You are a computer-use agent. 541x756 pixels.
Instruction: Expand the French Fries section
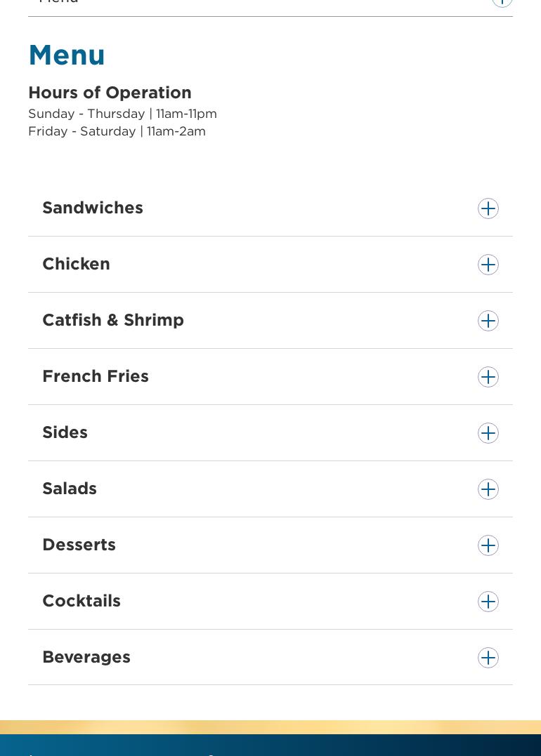click(96, 376)
